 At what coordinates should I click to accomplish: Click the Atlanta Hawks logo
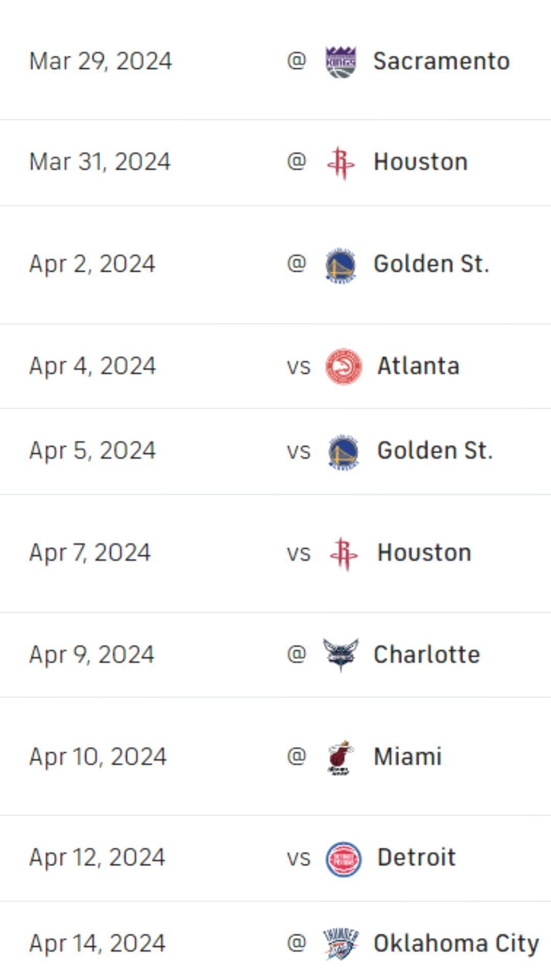(x=343, y=366)
